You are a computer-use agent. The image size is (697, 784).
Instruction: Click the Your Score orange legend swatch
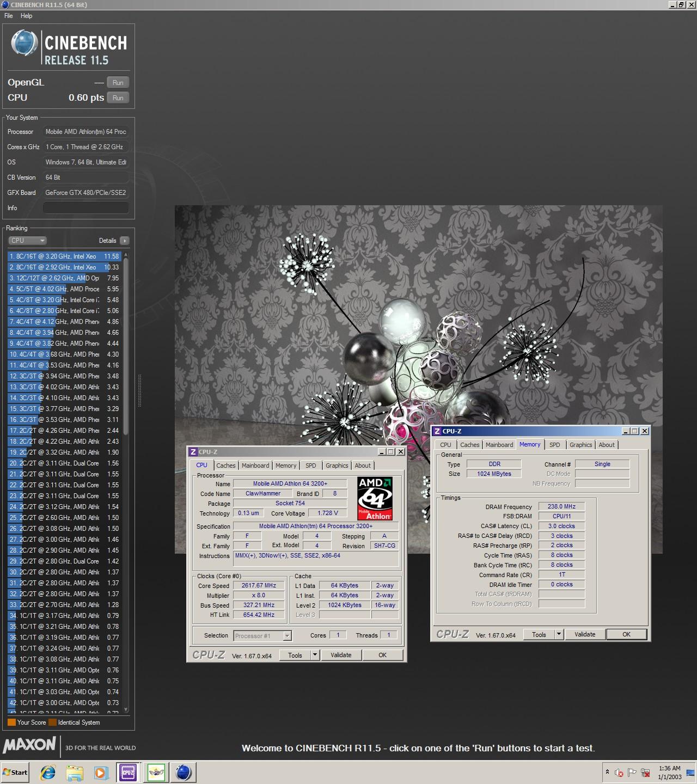11,722
